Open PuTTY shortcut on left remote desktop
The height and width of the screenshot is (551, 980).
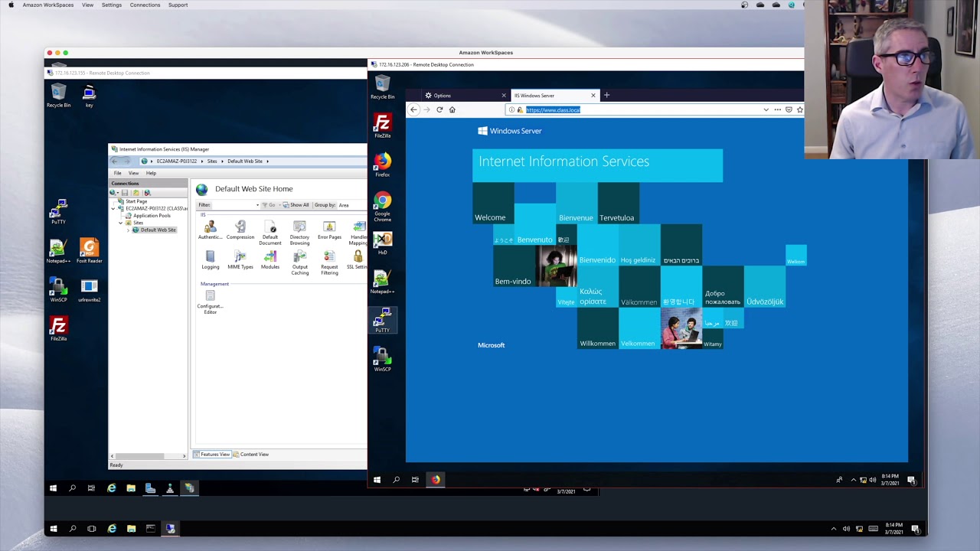pos(58,211)
